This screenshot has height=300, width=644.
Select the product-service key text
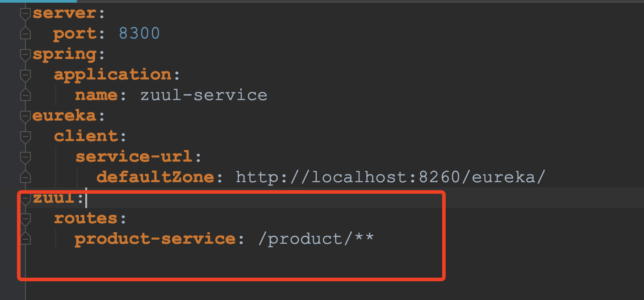click(x=155, y=239)
